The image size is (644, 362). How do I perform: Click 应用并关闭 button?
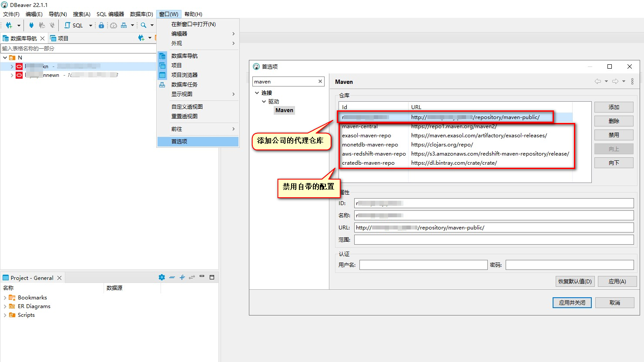572,302
